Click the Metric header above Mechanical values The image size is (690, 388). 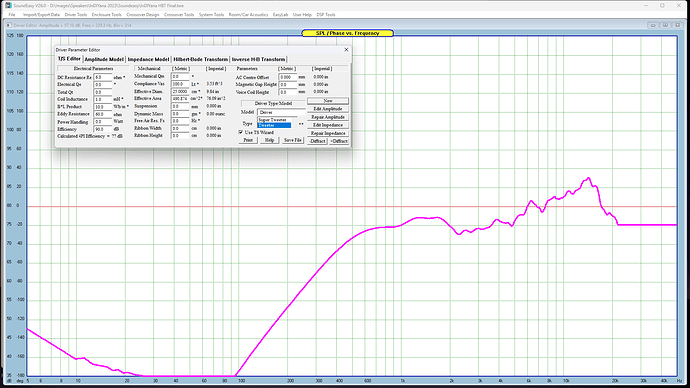pyautogui.click(x=180, y=69)
